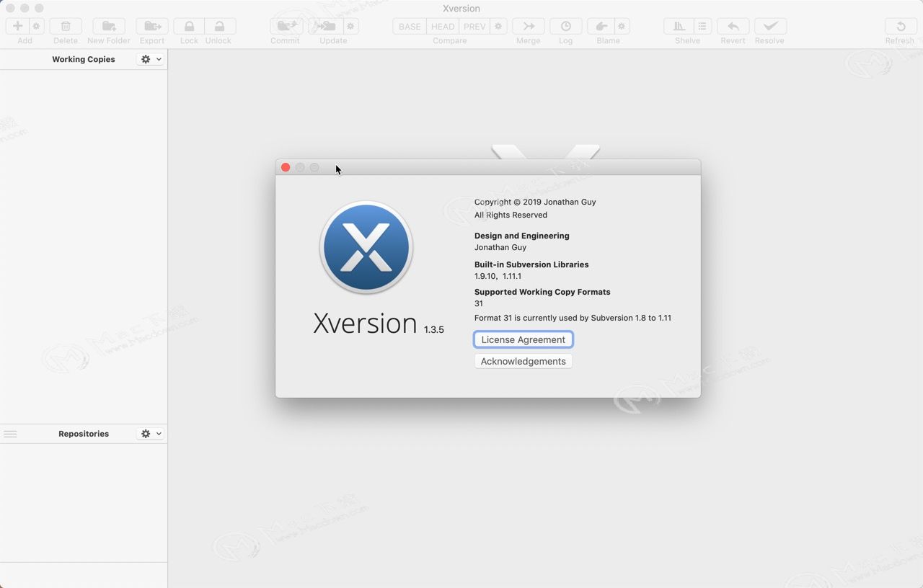The image size is (923, 588).
Task: Click the Xversion logo in About dialog
Action: pyautogui.click(x=366, y=247)
